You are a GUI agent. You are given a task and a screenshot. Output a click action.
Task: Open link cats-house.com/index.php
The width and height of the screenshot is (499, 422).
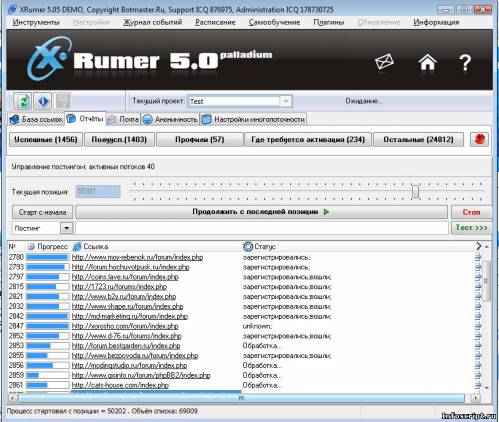[x=120, y=385]
